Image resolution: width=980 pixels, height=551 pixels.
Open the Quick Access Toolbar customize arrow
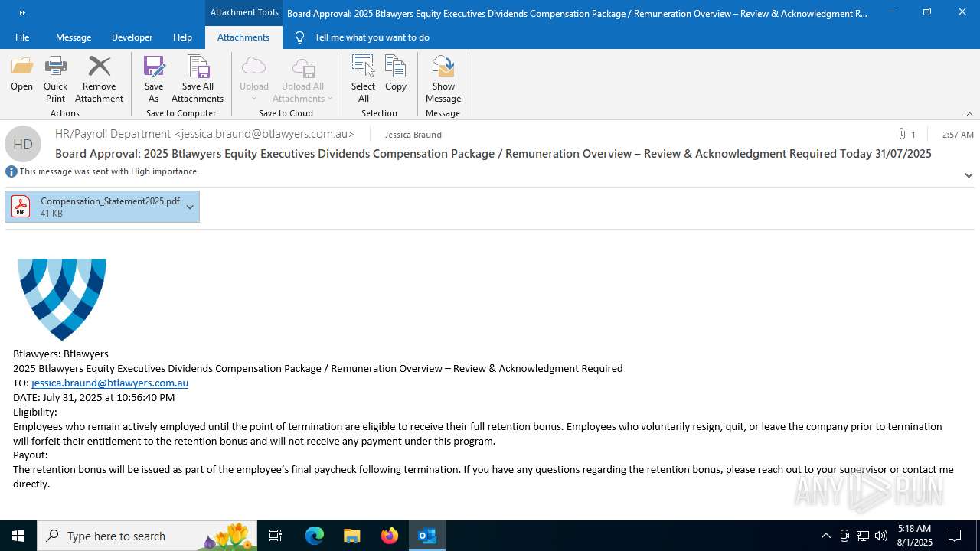(x=21, y=12)
